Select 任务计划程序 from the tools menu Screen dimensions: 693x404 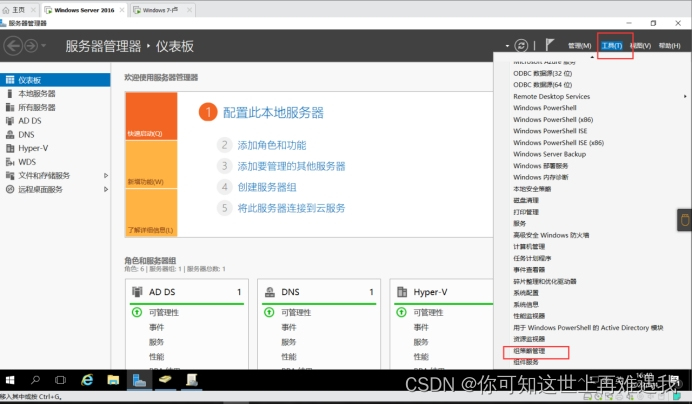coord(532,258)
